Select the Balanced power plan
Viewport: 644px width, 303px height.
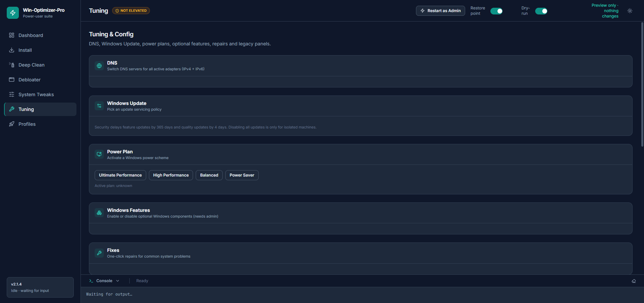coord(209,175)
